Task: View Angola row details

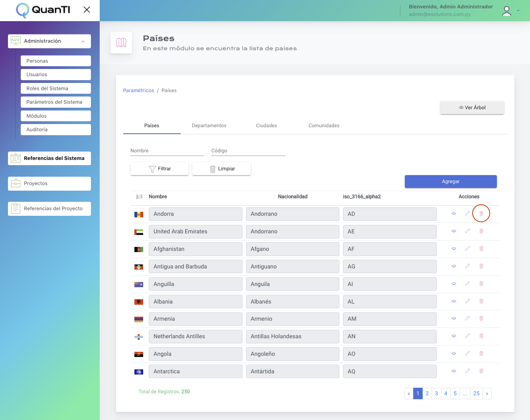Action: (x=454, y=354)
